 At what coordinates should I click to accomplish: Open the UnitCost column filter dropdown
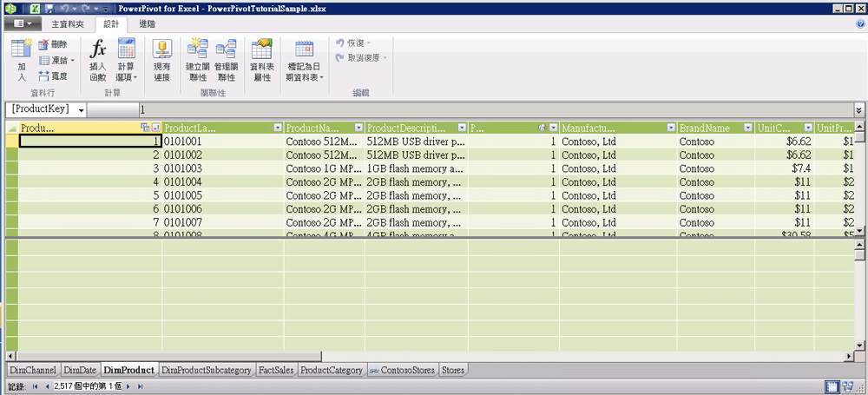808,128
